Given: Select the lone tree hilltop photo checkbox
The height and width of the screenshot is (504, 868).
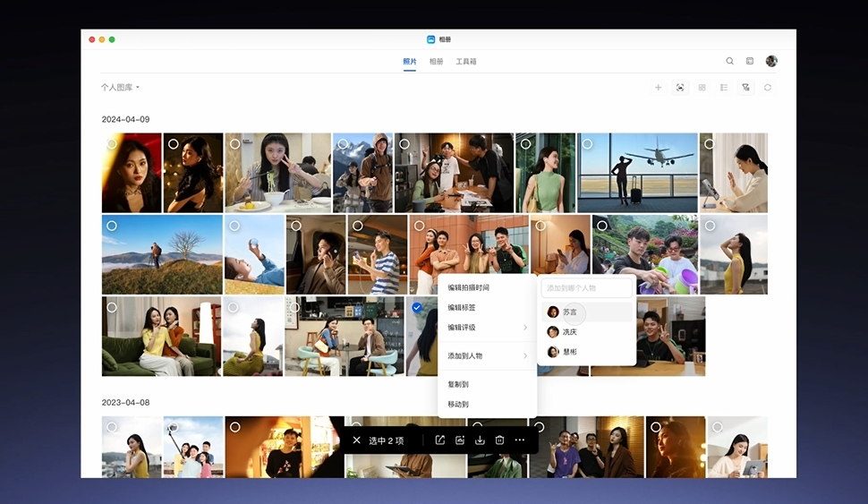Looking at the screenshot, I should pos(112,226).
